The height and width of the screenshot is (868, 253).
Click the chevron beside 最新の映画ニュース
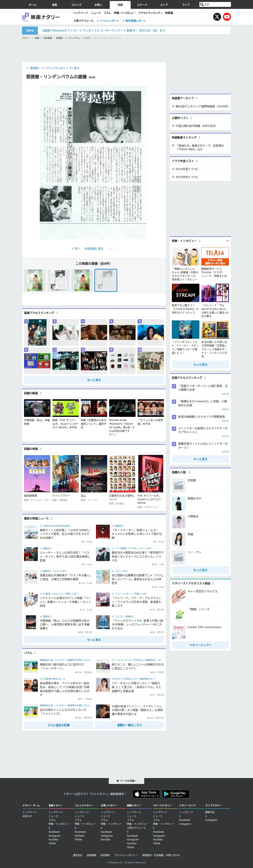pyautogui.click(x=52, y=518)
